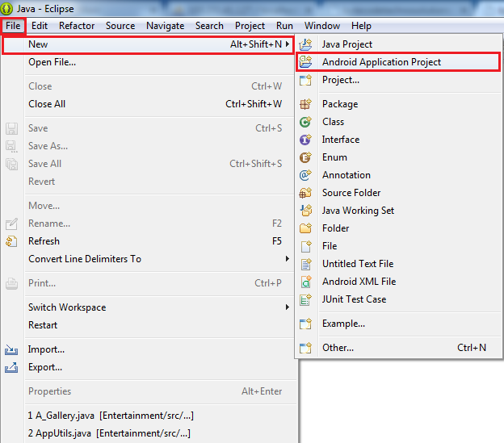
Task: Click the Package icon in New submenu
Action: (x=305, y=104)
